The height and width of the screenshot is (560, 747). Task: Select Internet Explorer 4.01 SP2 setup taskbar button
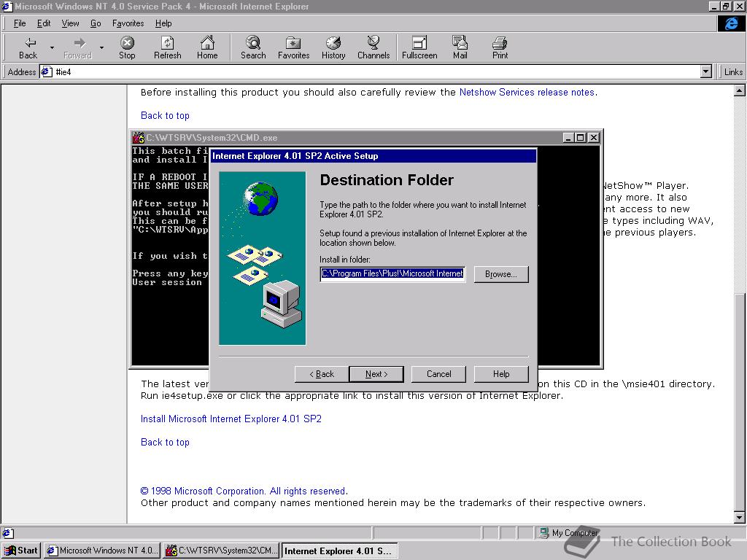(x=340, y=551)
